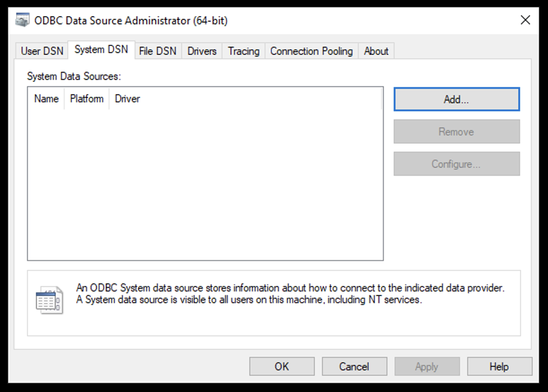Dismiss the dialog using Cancel
The width and height of the screenshot is (548, 392).
(x=354, y=366)
